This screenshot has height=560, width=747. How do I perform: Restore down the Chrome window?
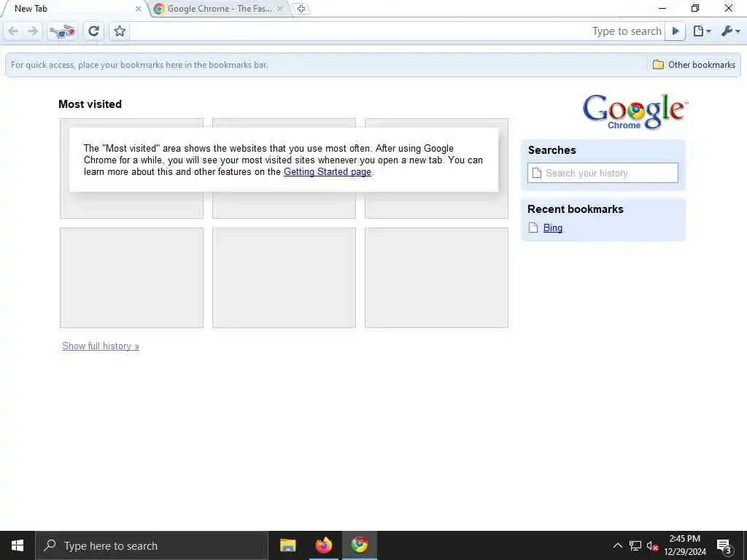[x=695, y=8]
